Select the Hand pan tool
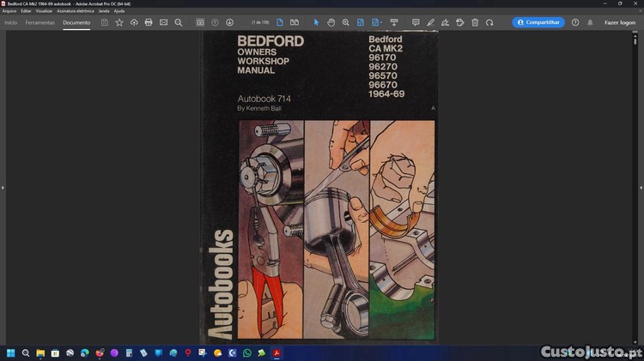Viewport: 644px width, 361px height. coord(331,22)
